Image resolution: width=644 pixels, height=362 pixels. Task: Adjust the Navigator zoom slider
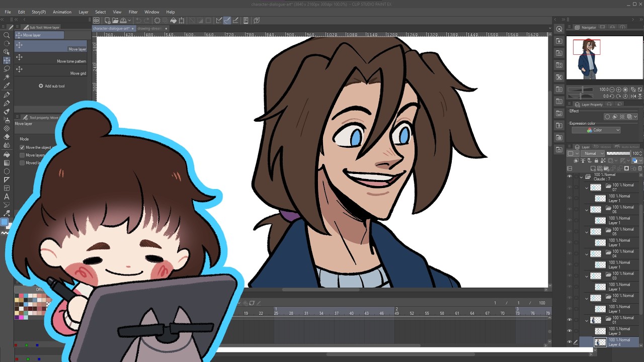pos(580,89)
